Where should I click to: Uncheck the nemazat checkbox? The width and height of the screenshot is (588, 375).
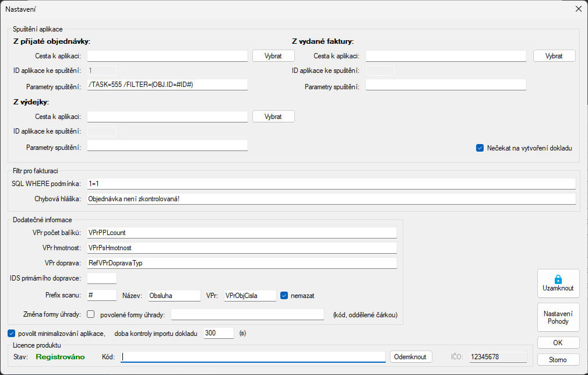click(284, 296)
